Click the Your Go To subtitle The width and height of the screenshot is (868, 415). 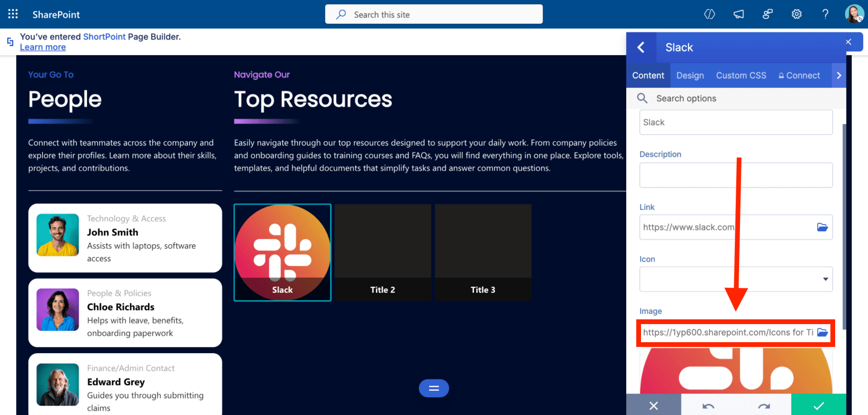(51, 75)
